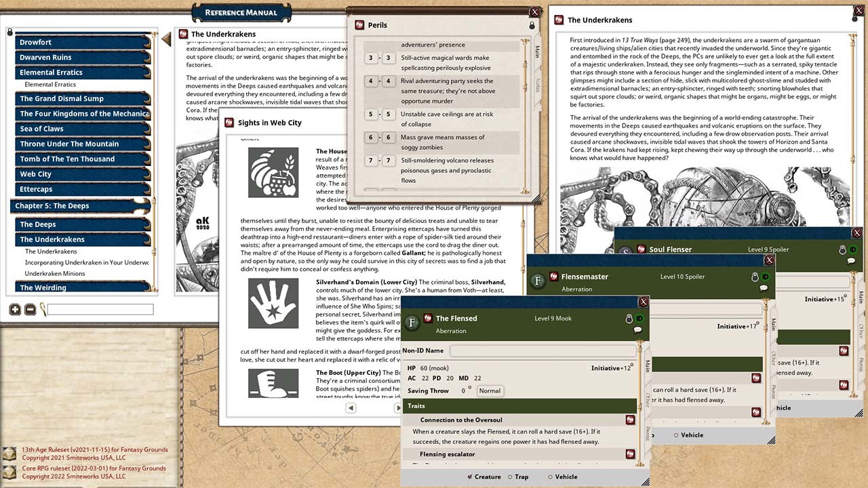Toggle the lock icon in the Perils window

tap(532, 25)
